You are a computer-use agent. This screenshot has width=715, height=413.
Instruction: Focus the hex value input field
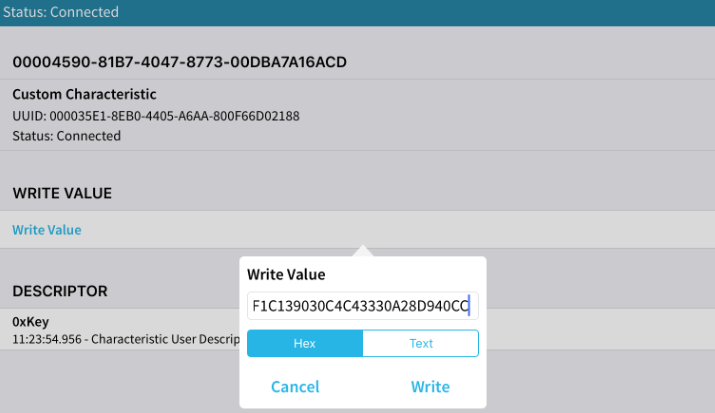(x=360, y=305)
